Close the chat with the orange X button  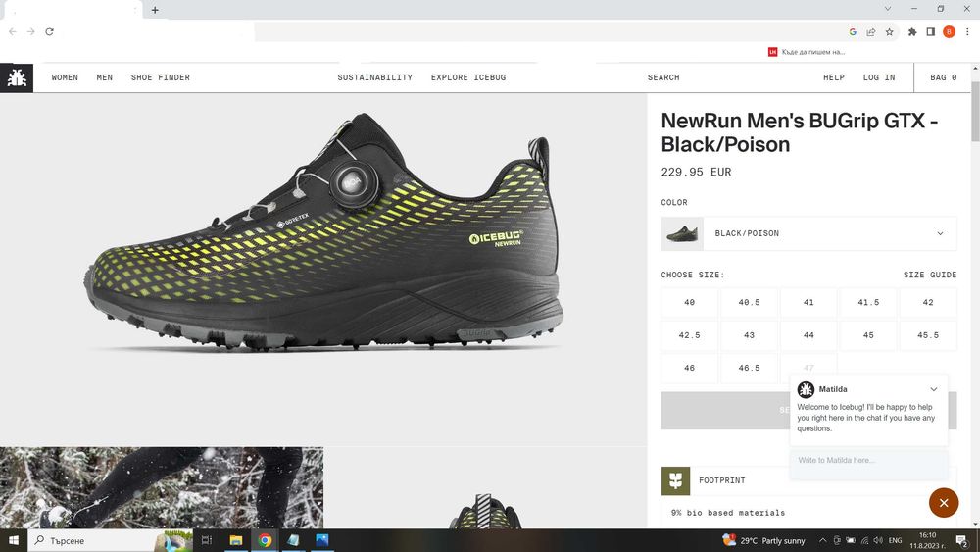click(944, 503)
